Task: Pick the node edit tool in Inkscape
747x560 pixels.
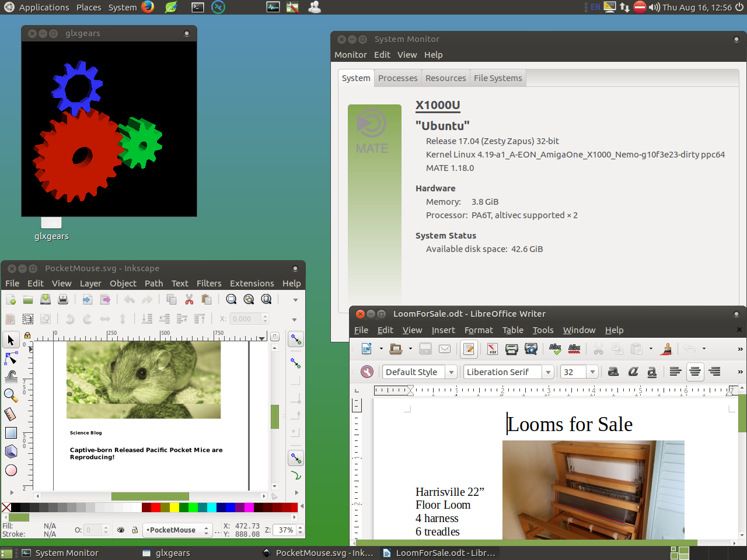Action: pyautogui.click(x=11, y=358)
